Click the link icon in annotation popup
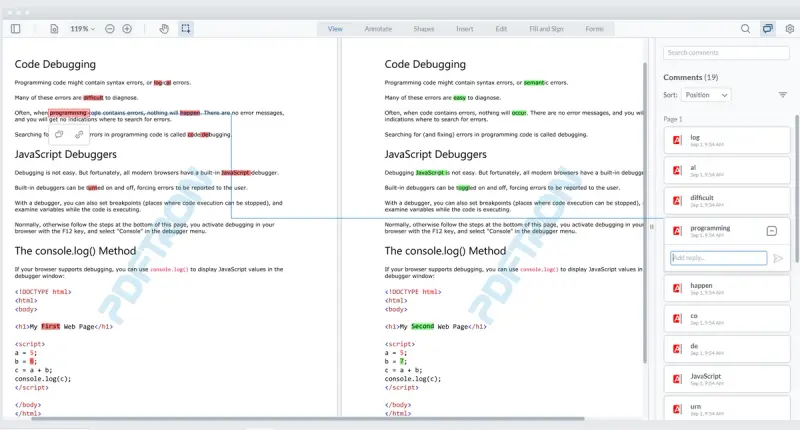Screen dimensions: 800x430 79,134
